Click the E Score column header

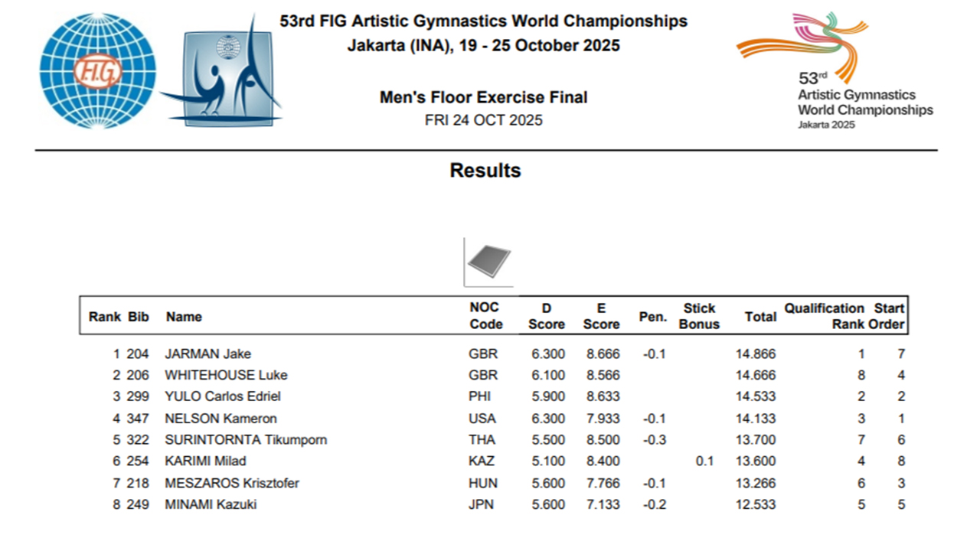(x=601, y=316)
